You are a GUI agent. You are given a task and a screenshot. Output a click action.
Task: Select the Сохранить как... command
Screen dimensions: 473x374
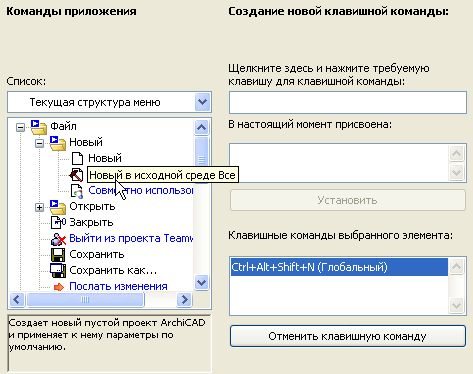(113, 270)
